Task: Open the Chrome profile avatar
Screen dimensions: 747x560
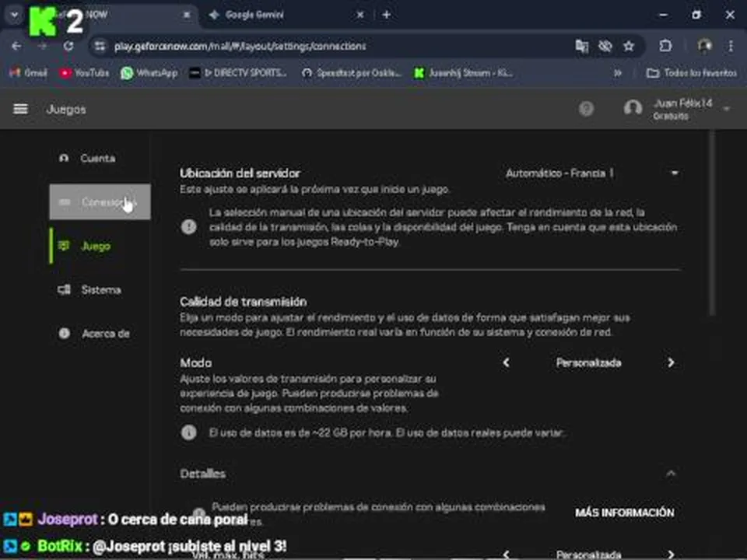Action: point(705,46)
